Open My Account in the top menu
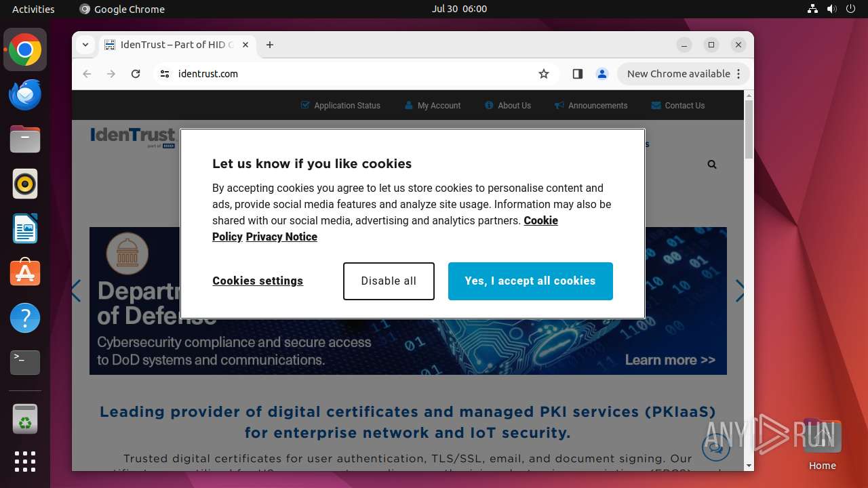Viewport: 868px width, 488px height. coord(433,106)
